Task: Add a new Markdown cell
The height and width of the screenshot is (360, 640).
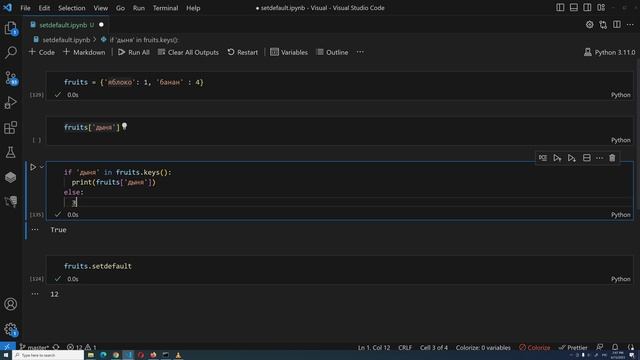Action: (x=84, y=52)
